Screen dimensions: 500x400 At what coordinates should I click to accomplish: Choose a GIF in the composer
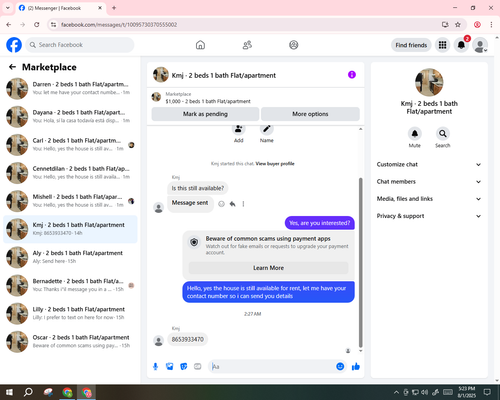coord(198,367)
